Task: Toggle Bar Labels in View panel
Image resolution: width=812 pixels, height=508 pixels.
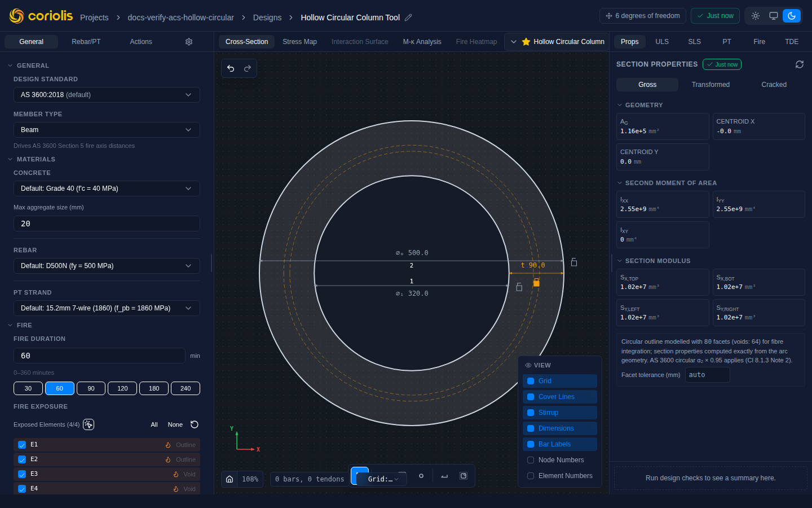Action: click(x=560, y=444)
